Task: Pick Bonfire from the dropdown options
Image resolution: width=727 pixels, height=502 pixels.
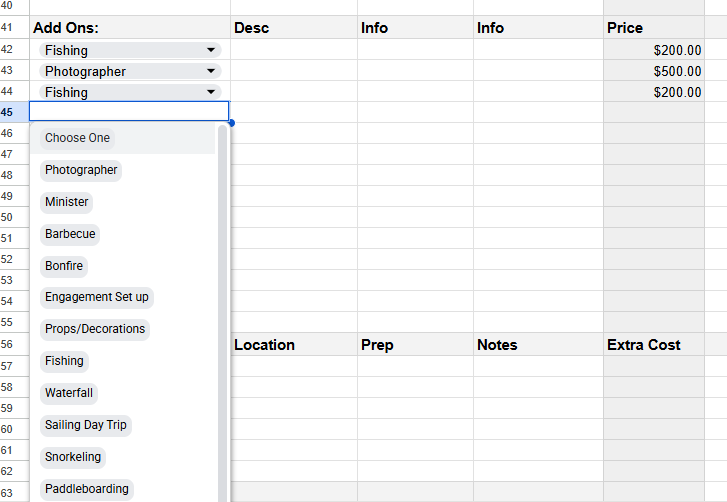Action: click(x=64, y=266)
